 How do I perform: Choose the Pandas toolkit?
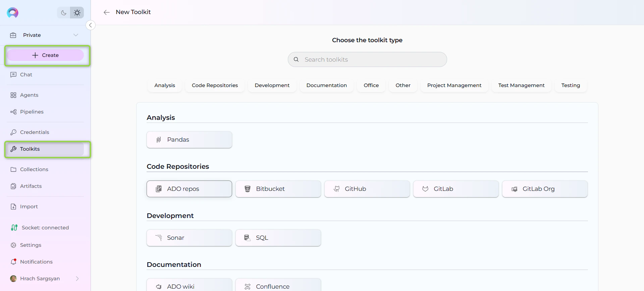(x=189, y=140)
